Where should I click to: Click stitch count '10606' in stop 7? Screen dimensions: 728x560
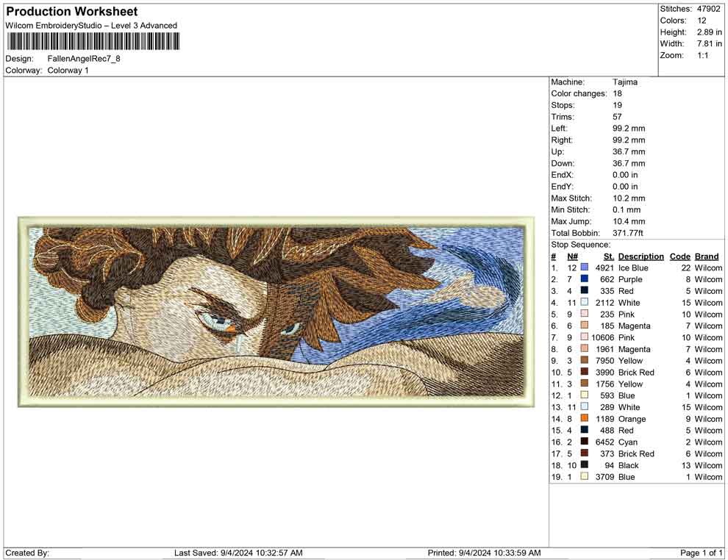click(603, 337)
